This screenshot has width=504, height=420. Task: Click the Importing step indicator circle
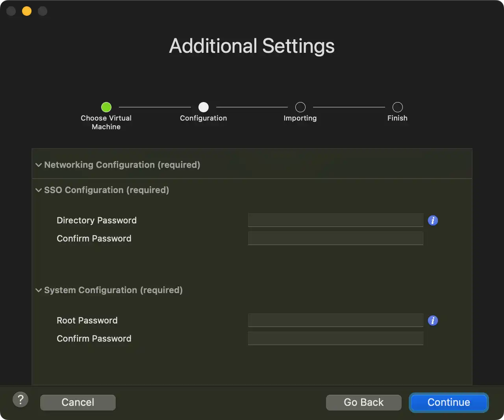[300, 107]
